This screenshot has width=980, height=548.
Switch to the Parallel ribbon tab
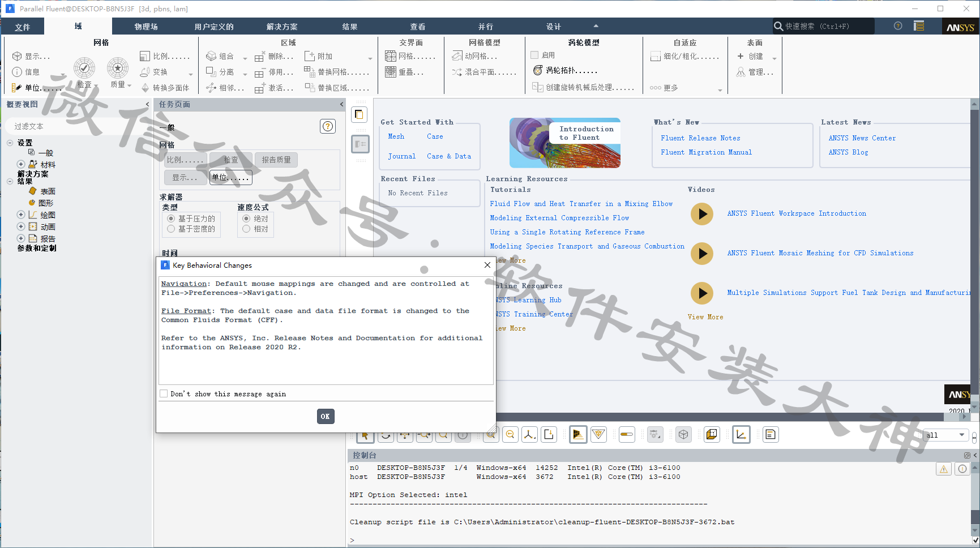(486, 27)
